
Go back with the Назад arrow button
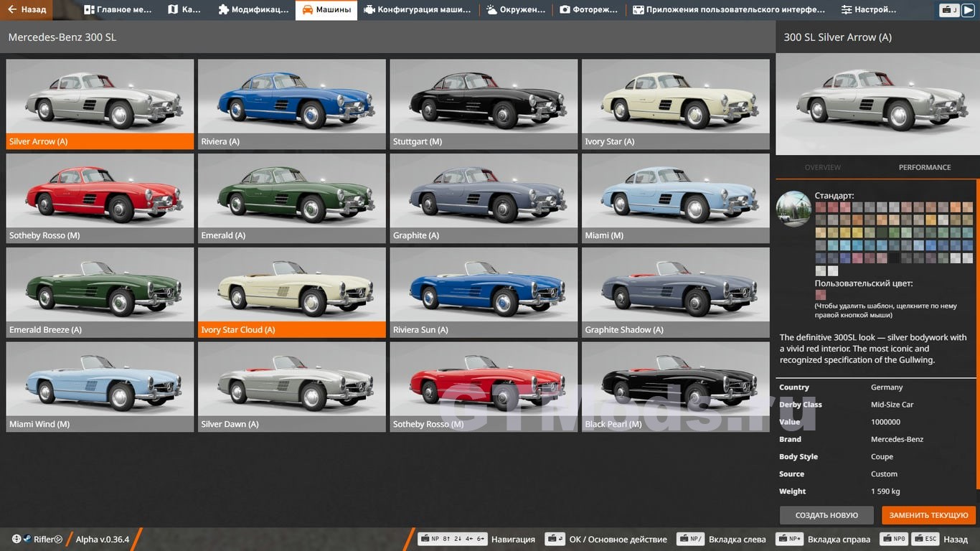[26, 10]
